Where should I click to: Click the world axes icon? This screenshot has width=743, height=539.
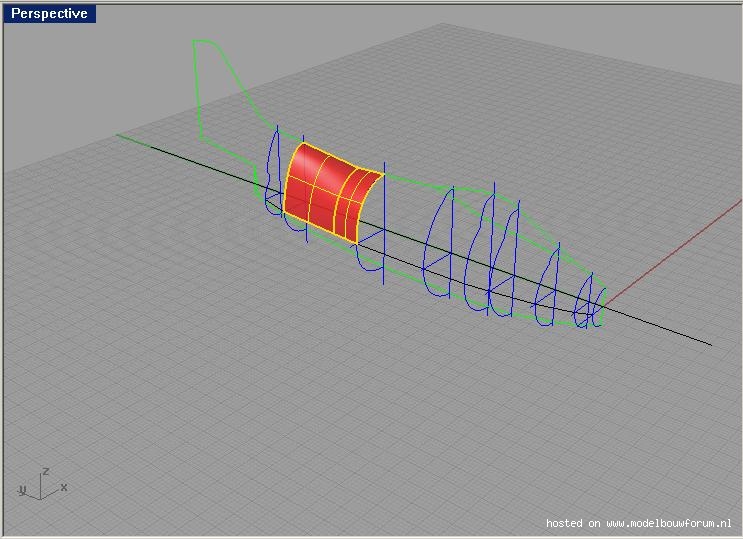coord(42,484)
